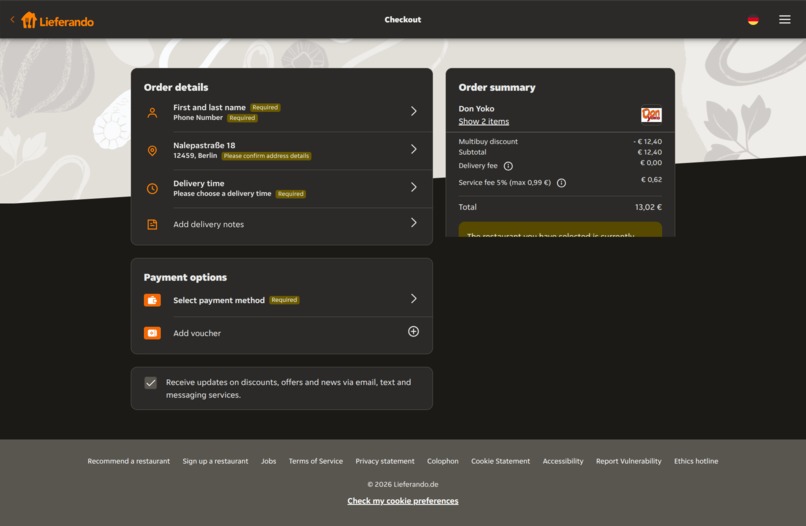Open the Jobs footer link
This screenshot has height=526, width=806.
(268, 461)
